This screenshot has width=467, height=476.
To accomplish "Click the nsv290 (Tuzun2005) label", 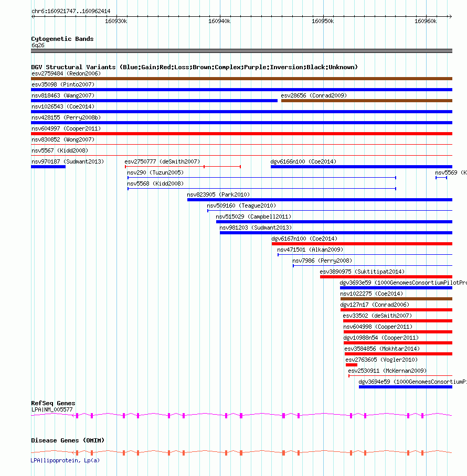I will point(155,172).
